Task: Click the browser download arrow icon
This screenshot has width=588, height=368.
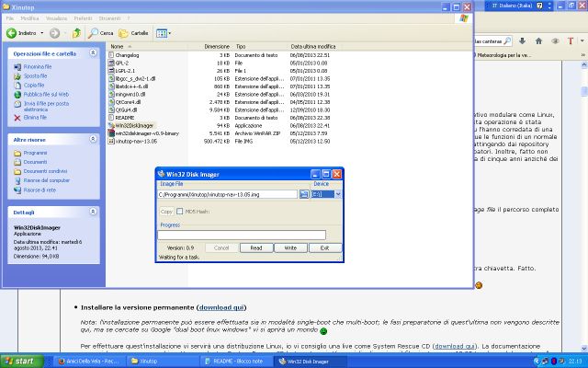Action: coord(522,40)
